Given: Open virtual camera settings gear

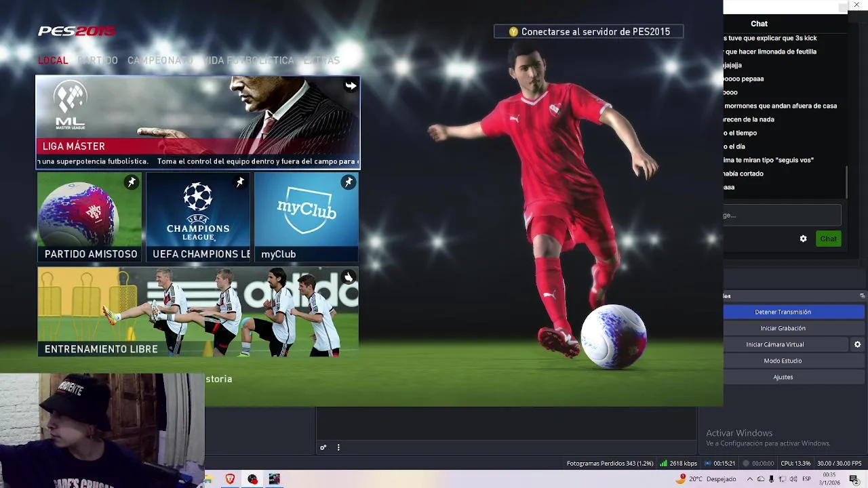Looking at the screenshot, I should coord(857,344).
